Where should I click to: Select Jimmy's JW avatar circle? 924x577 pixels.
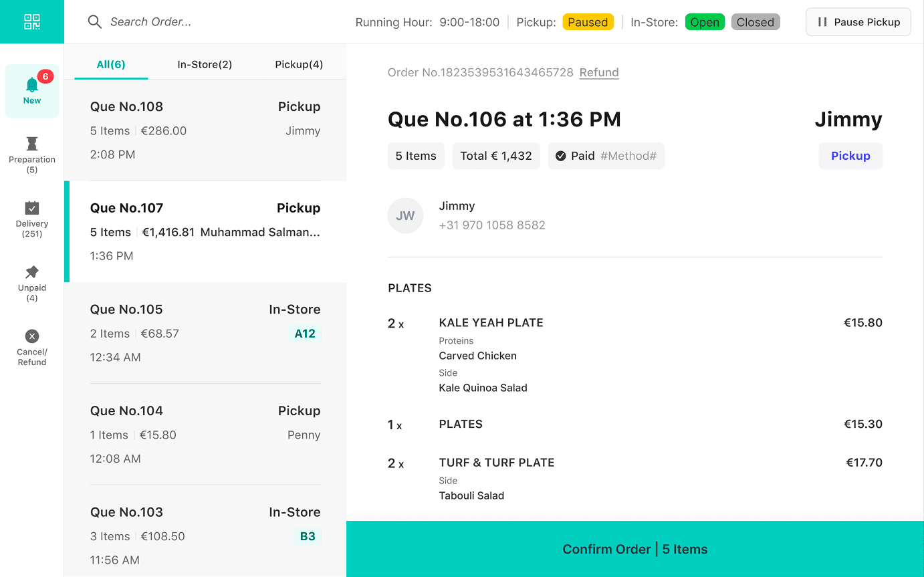click(405, 215)
